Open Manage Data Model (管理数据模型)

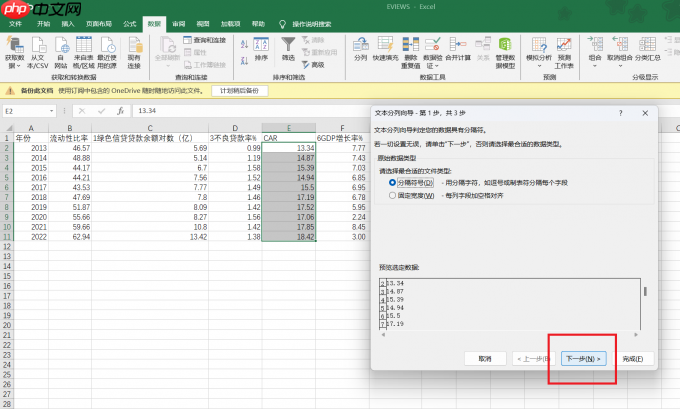pyautogui.click(x=505, y=53)
